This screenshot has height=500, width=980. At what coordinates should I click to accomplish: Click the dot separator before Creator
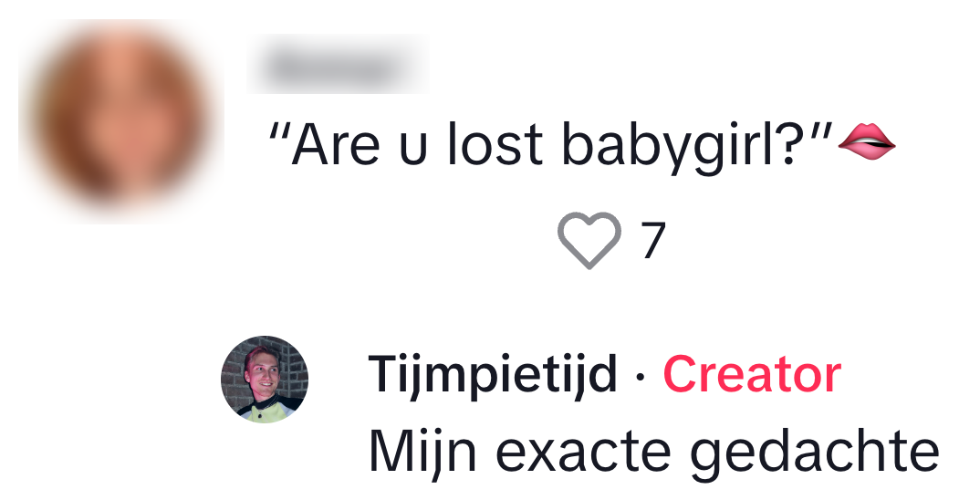click(x=641, y=375)
